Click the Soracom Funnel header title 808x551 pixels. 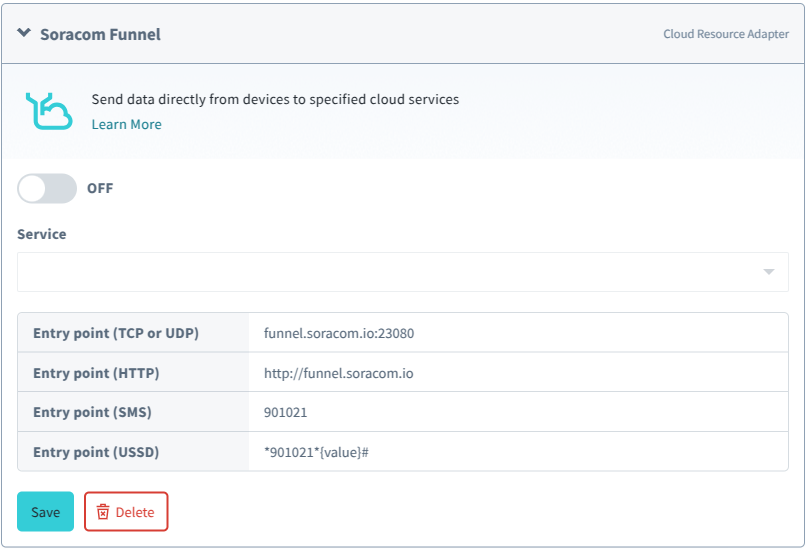pos(100,34)
